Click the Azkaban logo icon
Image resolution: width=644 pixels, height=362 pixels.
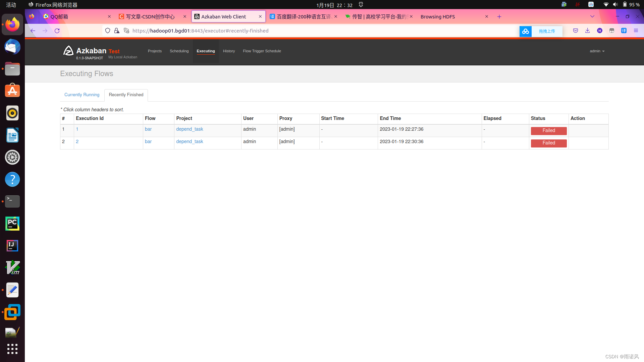click(68, 51)
